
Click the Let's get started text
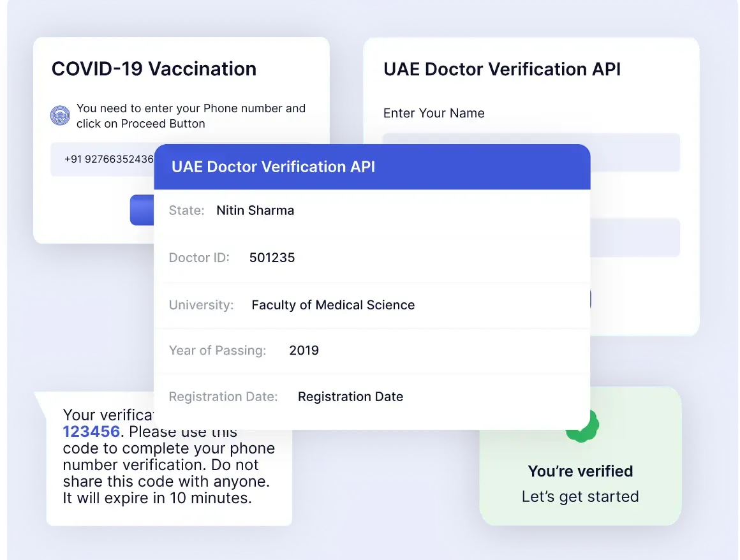tap(581, 497)
